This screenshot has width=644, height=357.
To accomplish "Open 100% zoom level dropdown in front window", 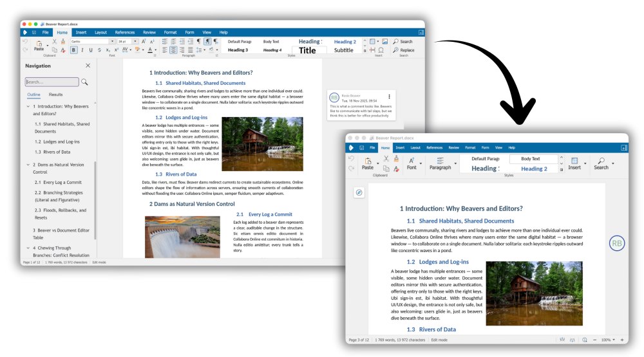I will (x=609, y=340).
